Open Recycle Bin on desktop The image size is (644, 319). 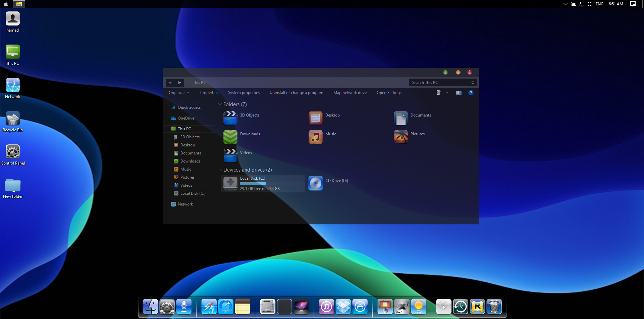click(x=13, y=119)
